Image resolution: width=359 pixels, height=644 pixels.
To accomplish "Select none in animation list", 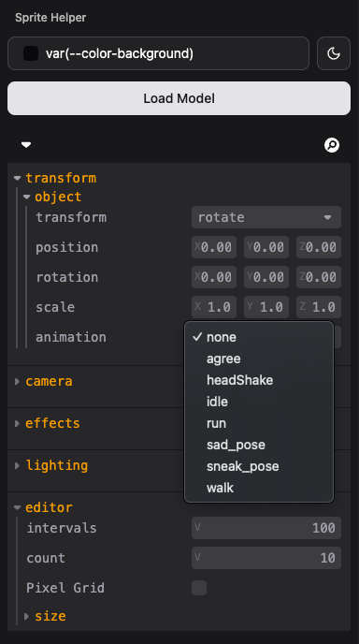I will (x=259, y=337).
